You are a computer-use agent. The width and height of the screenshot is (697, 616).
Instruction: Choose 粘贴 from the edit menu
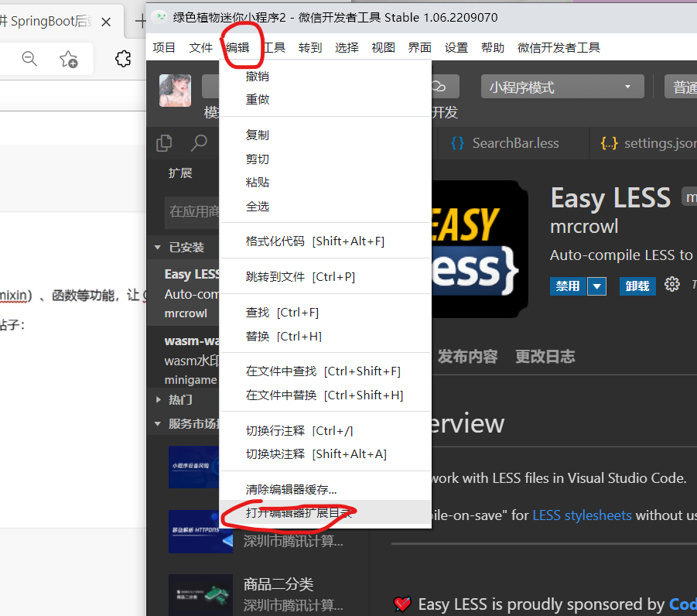click(326, 183)
